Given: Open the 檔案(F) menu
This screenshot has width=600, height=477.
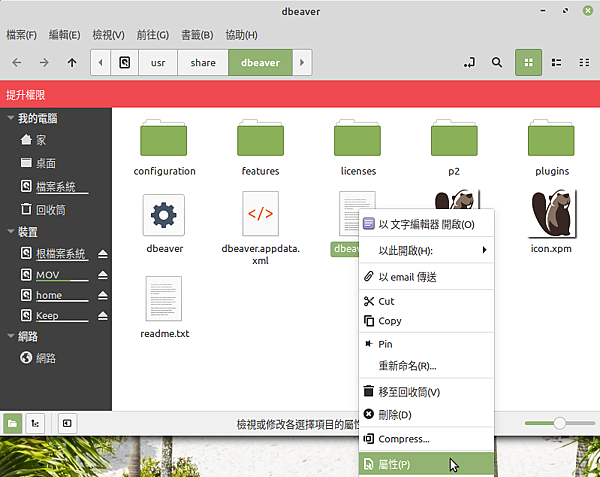Looking at the screenshot, I should coord(21,35).
